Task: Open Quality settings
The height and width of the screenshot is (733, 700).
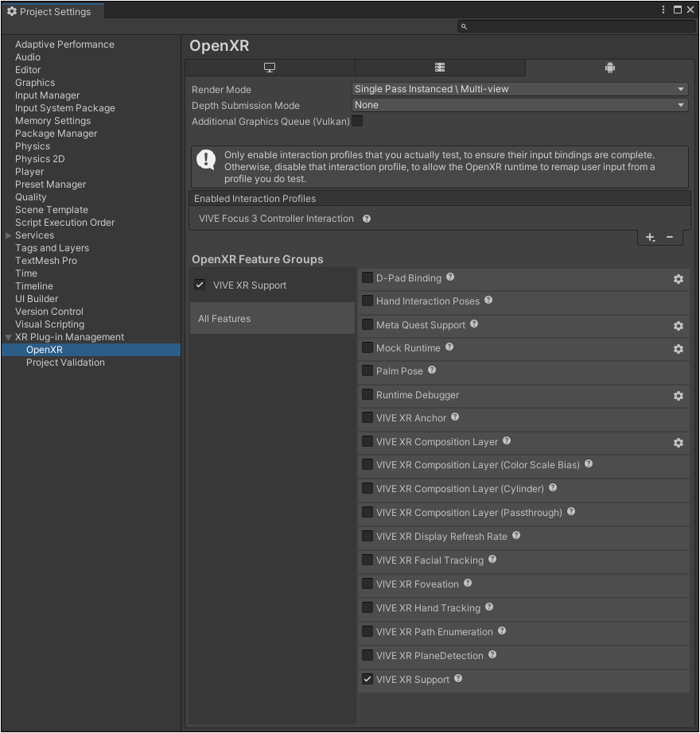Action: [x=31, y=197]
